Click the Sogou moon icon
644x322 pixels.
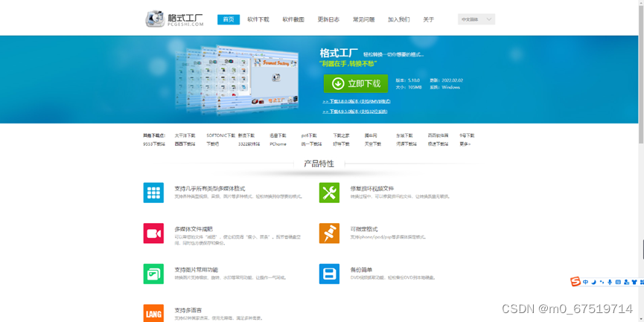pos(593,282)
